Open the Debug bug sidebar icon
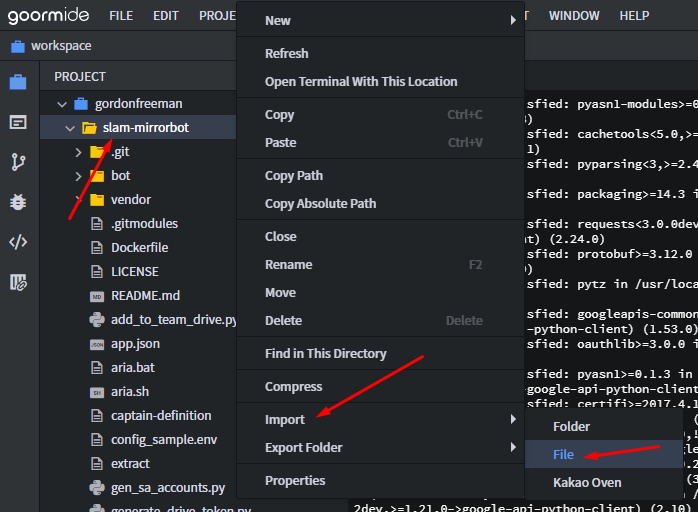Viewport: 698px width, 512px height. (x=18, y=202)
